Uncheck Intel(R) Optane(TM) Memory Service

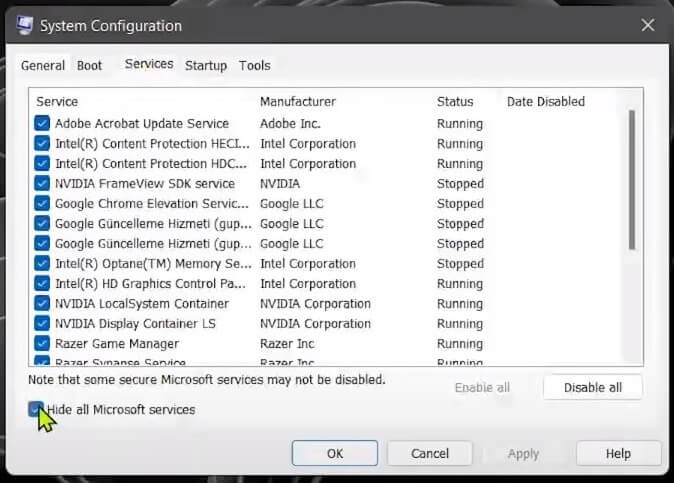pos(42,263)
